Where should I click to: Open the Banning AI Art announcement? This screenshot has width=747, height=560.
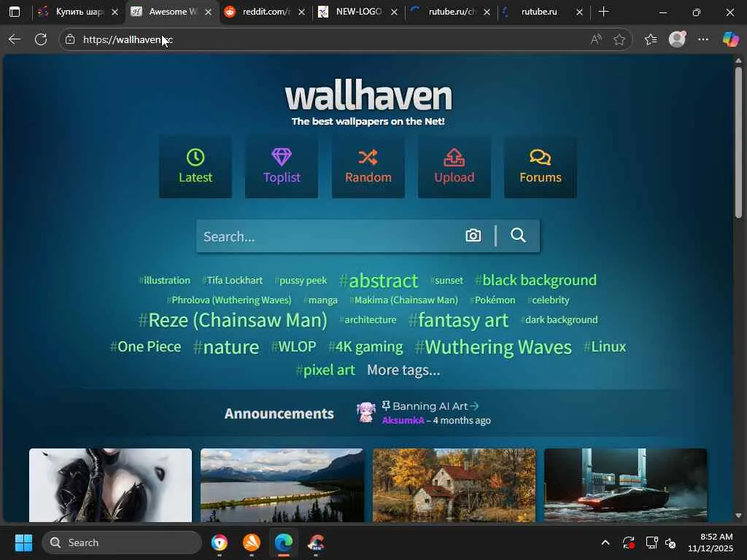430,406
